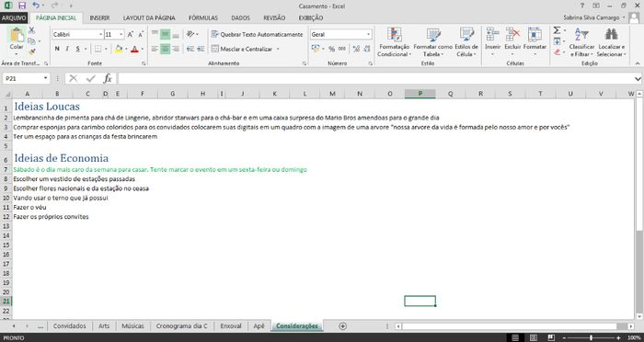Add new sheet with plus button
644x342 pixels.
pos(342,326)
